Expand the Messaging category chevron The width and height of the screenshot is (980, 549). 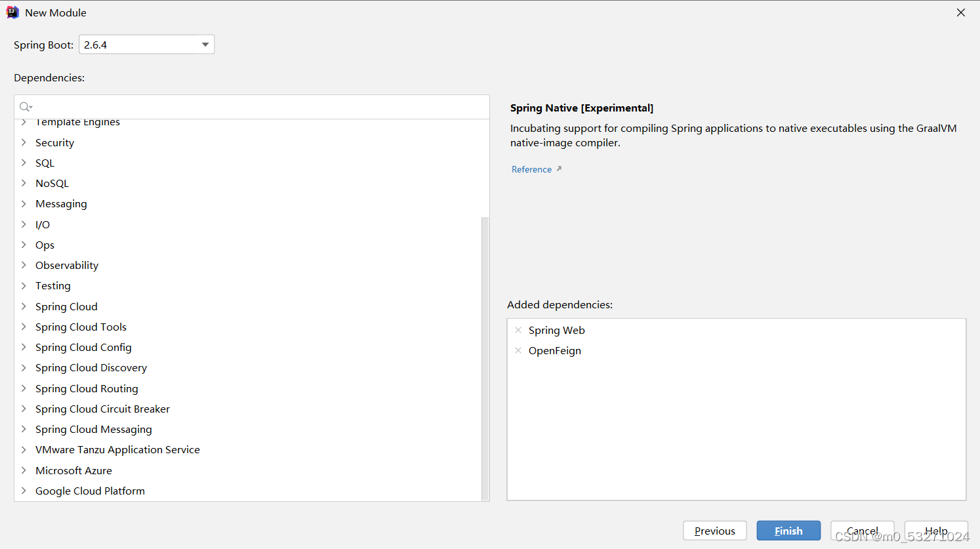(24, 203)
